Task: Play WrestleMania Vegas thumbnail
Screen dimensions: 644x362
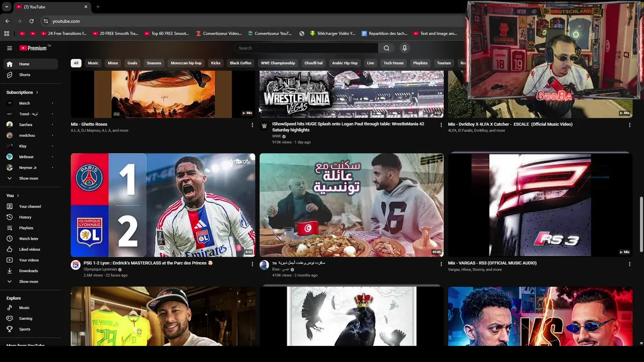Action: (352, 94)
